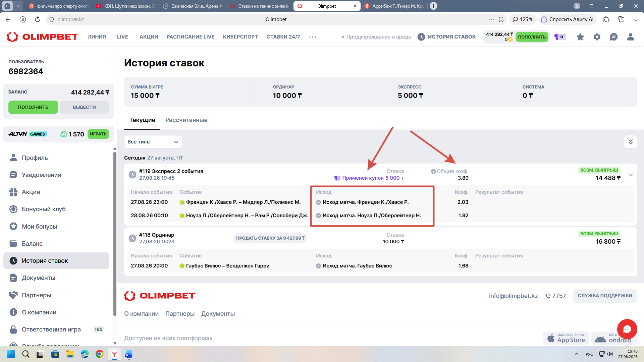Show hidden system tray icons
The image size is (644, 362).
point(577,354)
